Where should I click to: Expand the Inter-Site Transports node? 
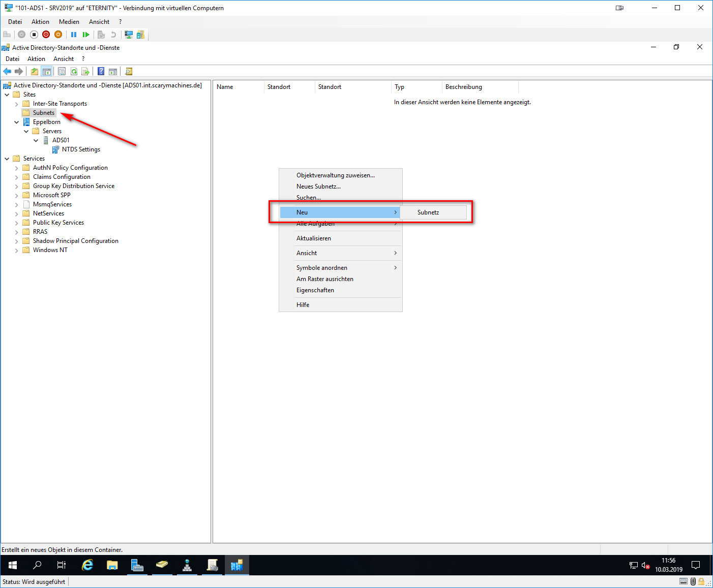(x=16, y=104)
